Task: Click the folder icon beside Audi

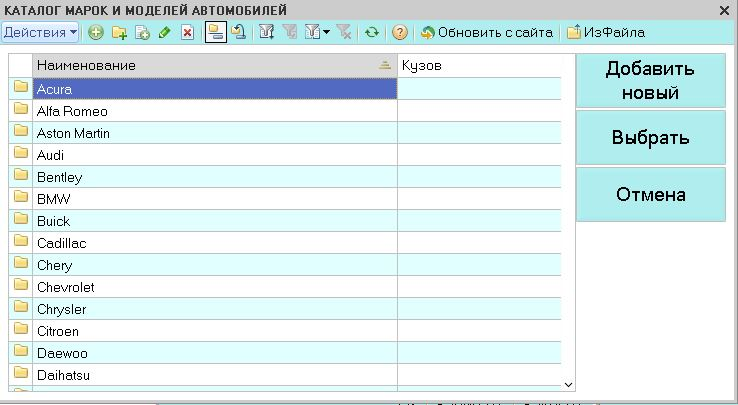Action: pos(21,153)
